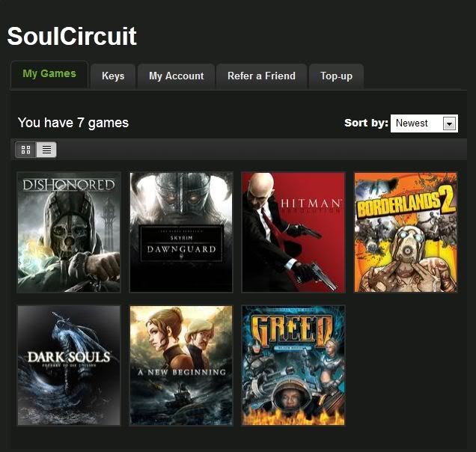Click the Newest sort selection field
Screen dimensions: 476x452
(x=416, y=123)
